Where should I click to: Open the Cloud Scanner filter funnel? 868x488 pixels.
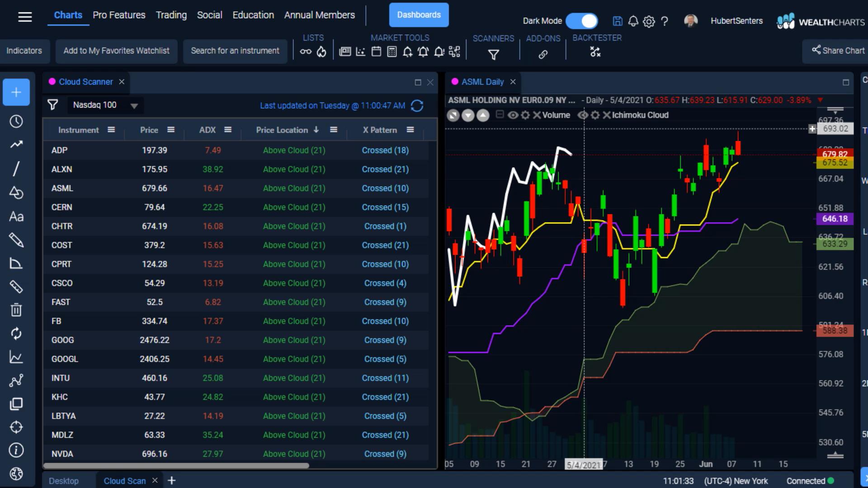tap(53, 105)
